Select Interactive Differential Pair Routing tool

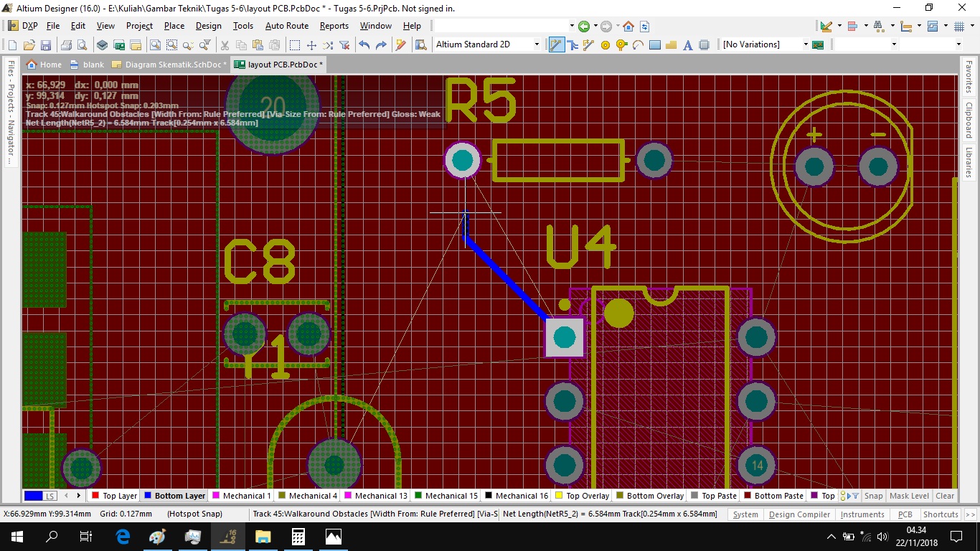(x=573, y=45)
